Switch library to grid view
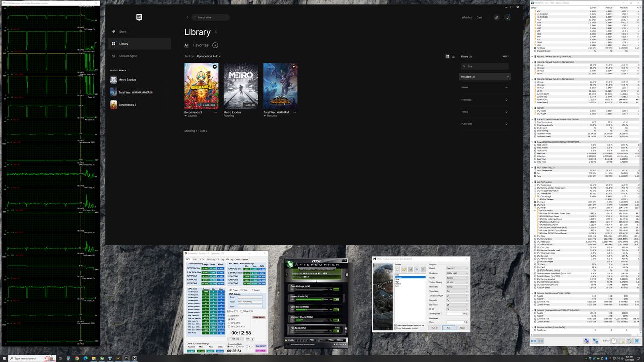Screen dimensions: 644x362 447,56
